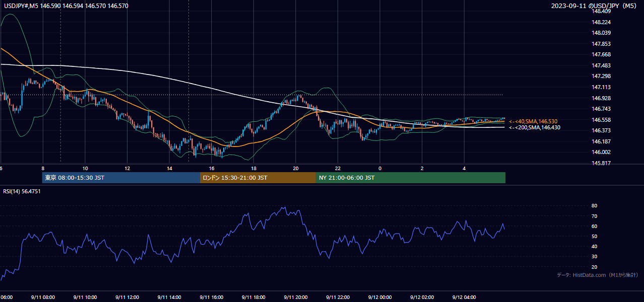The height and width of the screenshot is (302, 644).
Task: Select the NY 21:00-06:00 JST session bar
Action: pyautogui.click(x=411, y=178)
